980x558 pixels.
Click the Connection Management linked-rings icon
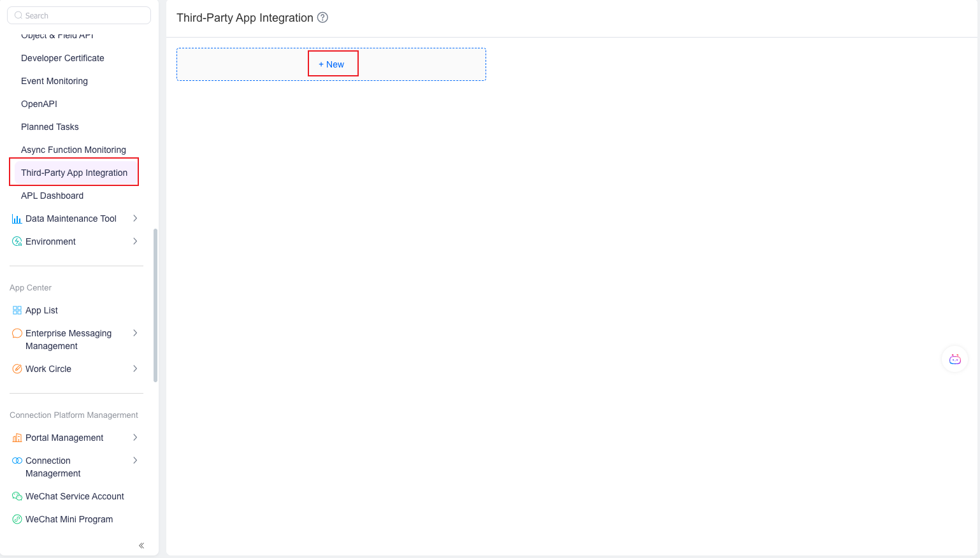coord(17,461)
